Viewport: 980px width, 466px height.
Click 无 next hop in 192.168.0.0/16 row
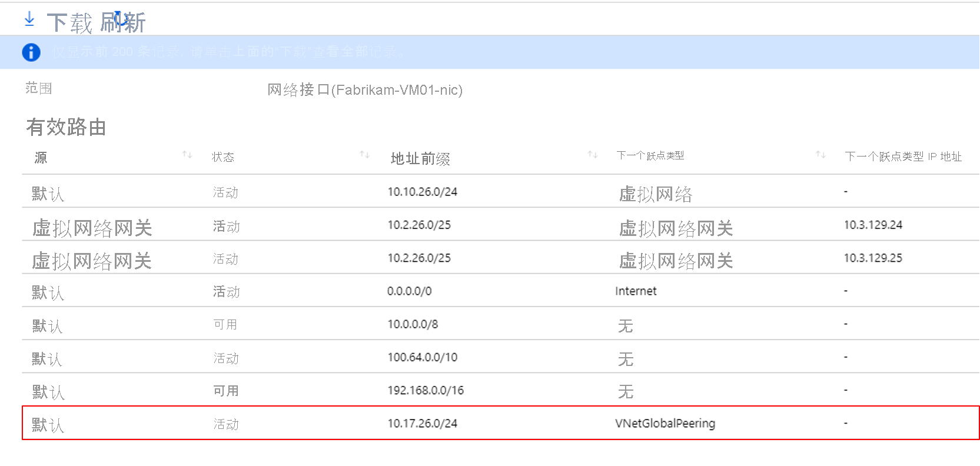626,392
